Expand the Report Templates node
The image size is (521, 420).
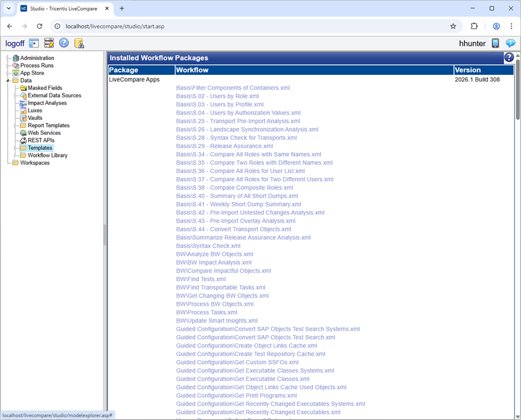15,125
